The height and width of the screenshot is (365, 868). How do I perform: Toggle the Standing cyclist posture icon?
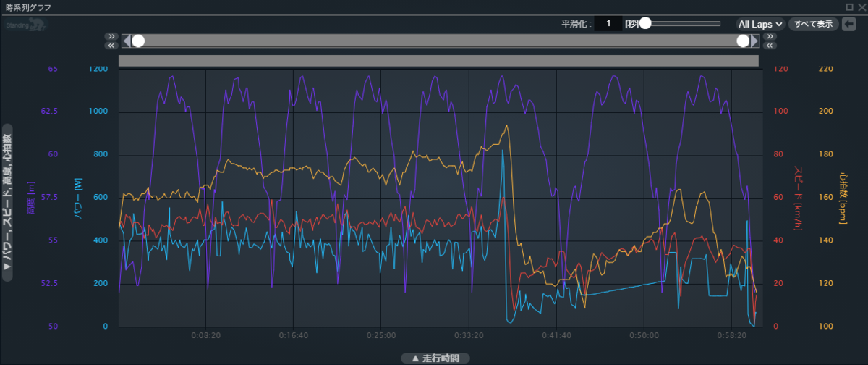(27, 26)
